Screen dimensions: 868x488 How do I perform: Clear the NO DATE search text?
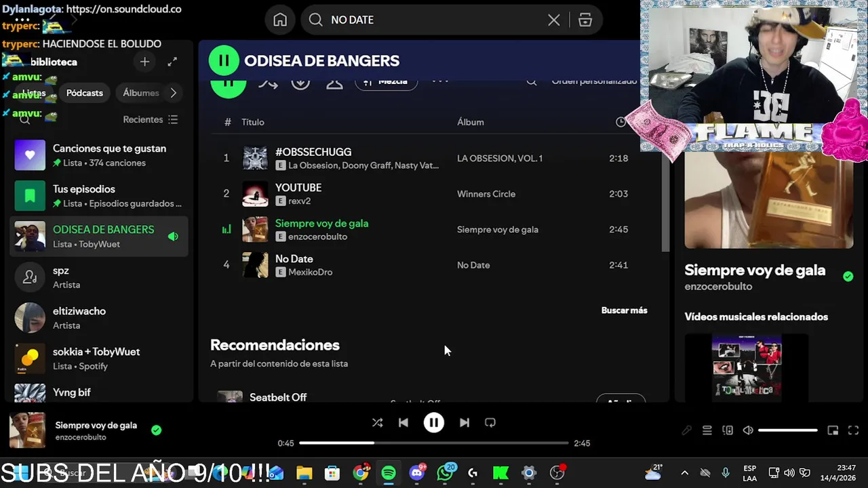coord(554,20)
